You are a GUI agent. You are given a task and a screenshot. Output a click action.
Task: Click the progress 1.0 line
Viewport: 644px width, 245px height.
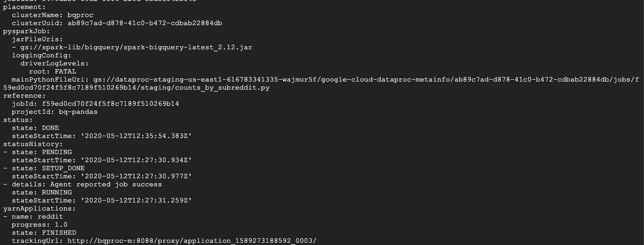click(39, 225)
